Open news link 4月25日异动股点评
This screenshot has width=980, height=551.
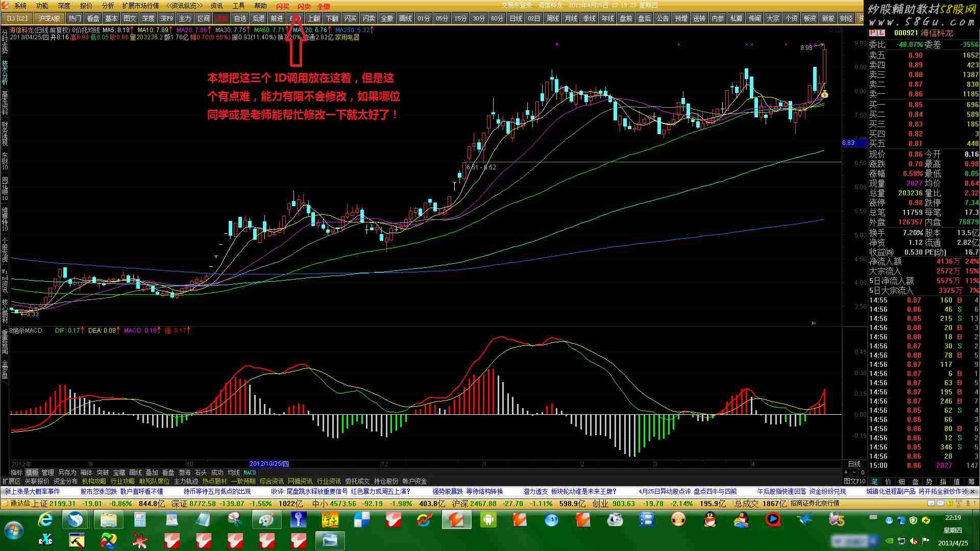pos(665,491)
